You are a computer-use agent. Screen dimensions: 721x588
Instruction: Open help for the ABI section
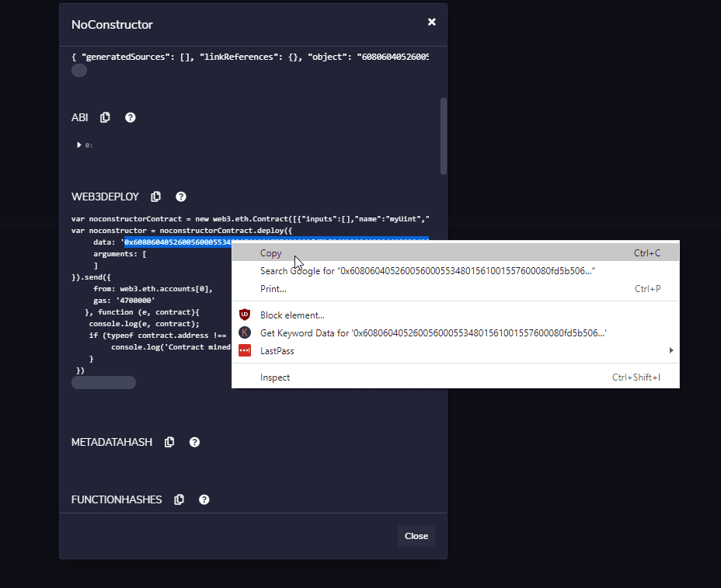click(x=130, y=118)
